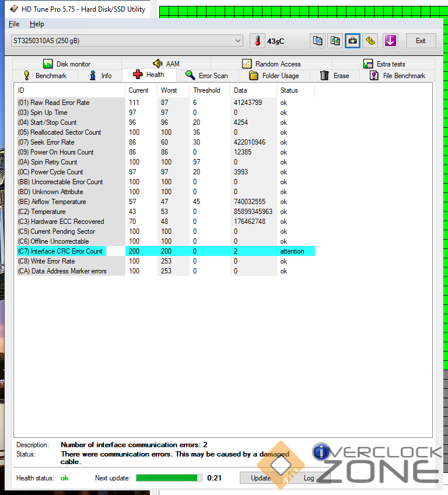Click the Next update progress bar
The image size is (448, 495).
point(169,478)
